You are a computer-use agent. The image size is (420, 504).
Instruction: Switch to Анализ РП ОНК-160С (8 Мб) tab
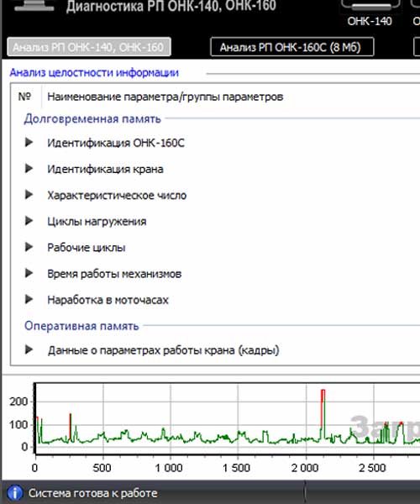(292, 47)
